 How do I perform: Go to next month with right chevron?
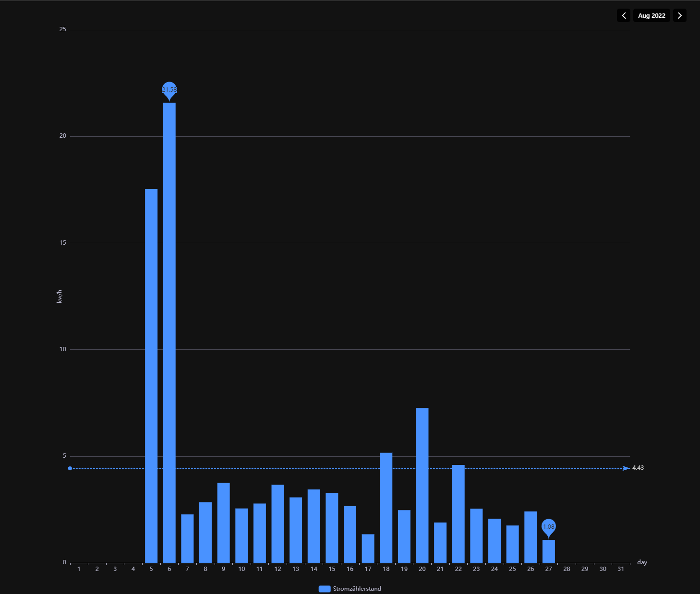[x=679, y=15]
